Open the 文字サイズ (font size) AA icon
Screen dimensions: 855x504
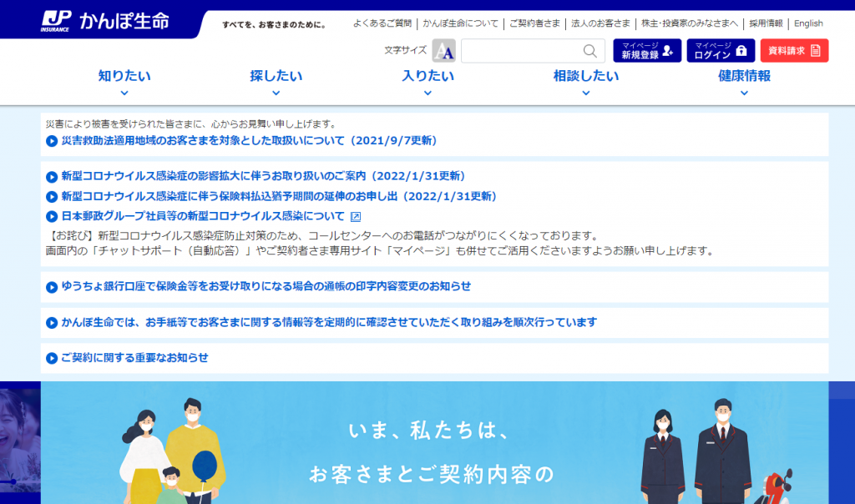pos(443,51)
